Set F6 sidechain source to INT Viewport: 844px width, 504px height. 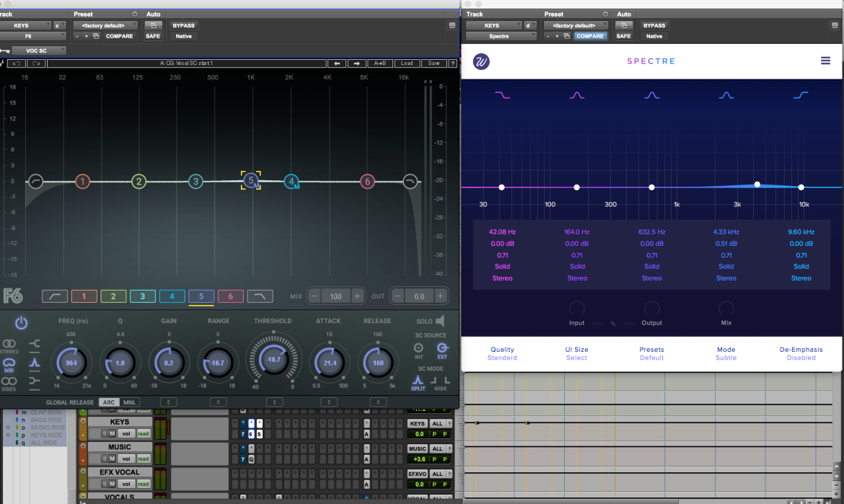(418, 350)
